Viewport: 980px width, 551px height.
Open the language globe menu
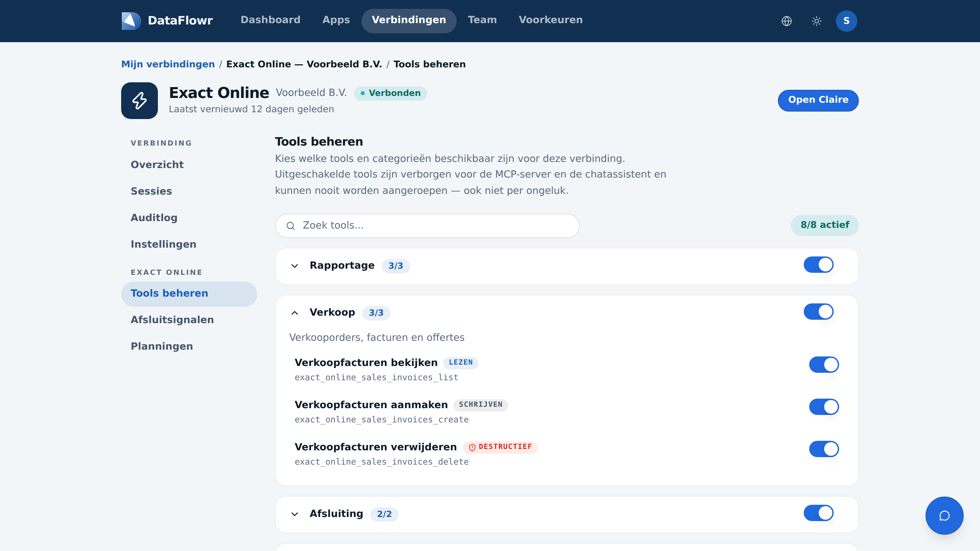click(786, 21)
